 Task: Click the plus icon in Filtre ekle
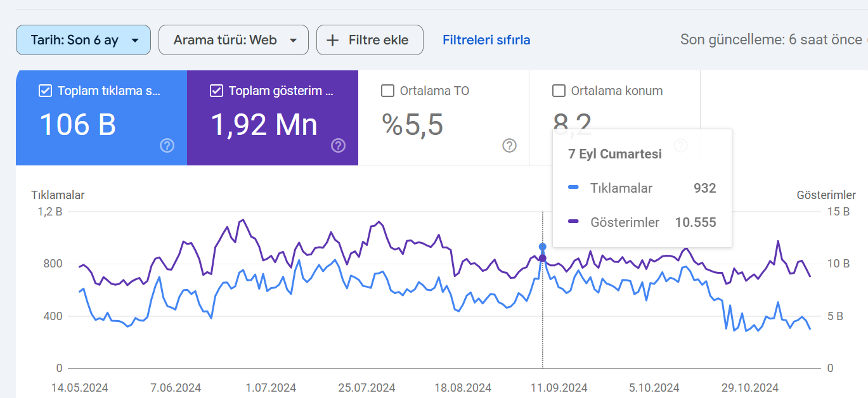click(332, 40)
